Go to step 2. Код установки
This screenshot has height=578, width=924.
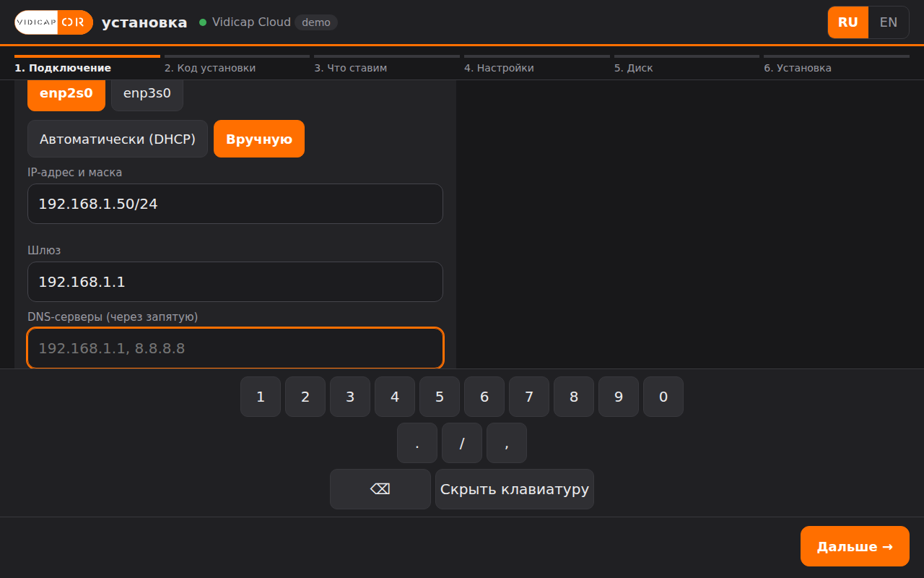tap(237, 65)
